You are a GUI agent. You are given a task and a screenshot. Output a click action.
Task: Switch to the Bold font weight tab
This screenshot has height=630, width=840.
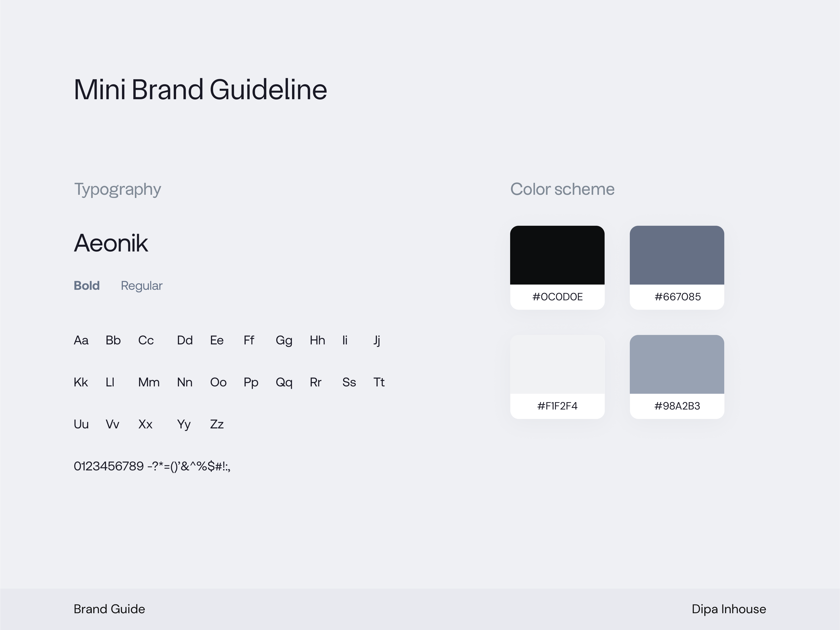tap(87, 285)
